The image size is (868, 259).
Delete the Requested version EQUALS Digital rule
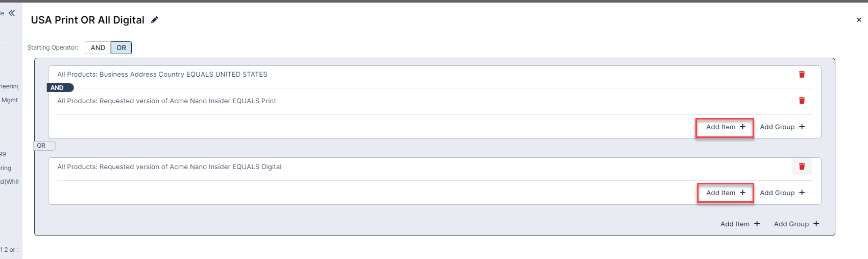click(x=802, y=167)
